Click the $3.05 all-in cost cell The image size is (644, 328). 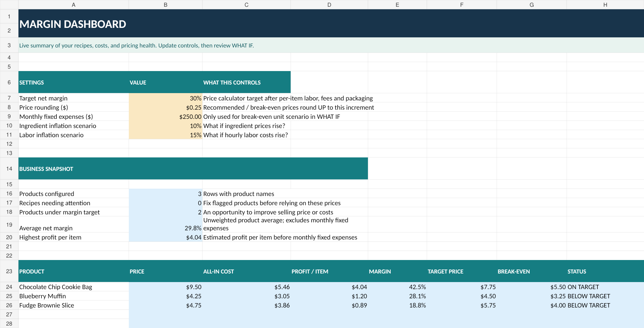pyautogui.click(x=247, y=296)
